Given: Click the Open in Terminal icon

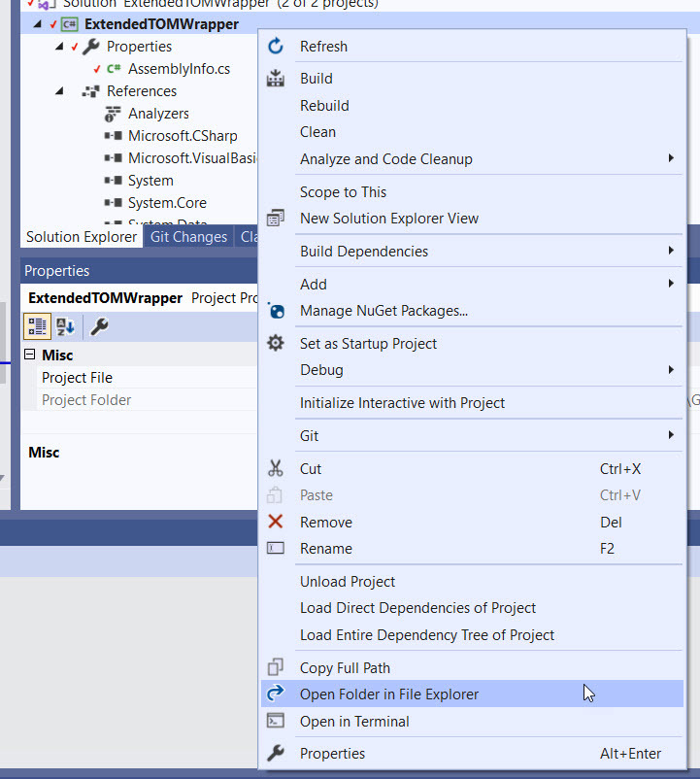Looking at the screenshot, I should click(x=276, y=722).
